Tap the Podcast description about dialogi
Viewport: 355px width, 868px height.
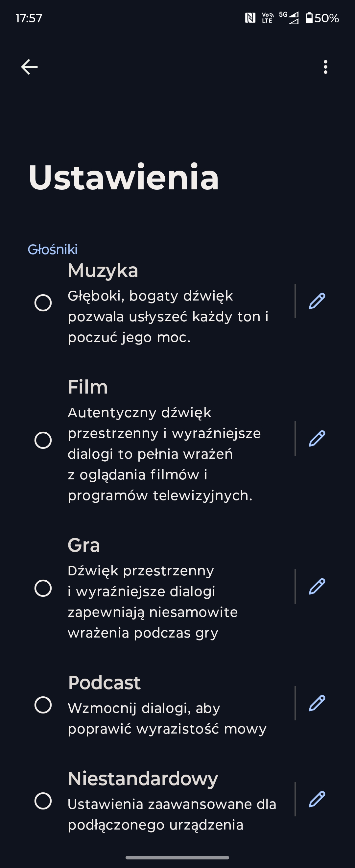pyautogui.click(x=167, y=718)
